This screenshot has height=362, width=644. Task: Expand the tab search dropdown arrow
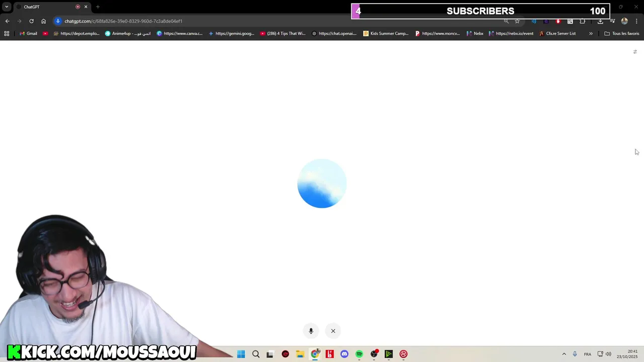7,7
